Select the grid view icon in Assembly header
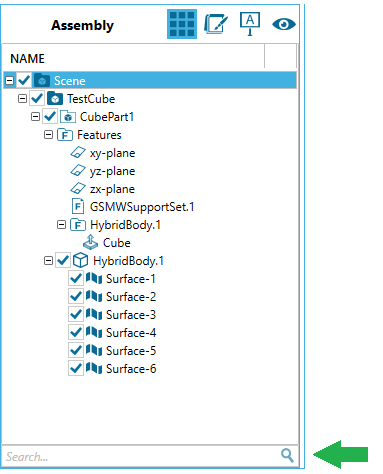Image resolution: width=383 pixels, height=474 pixels. pos(182,24)
